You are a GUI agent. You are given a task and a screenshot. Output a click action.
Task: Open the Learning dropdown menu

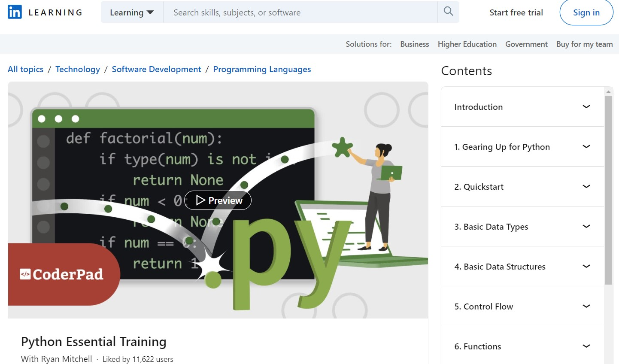coord(132,12)
